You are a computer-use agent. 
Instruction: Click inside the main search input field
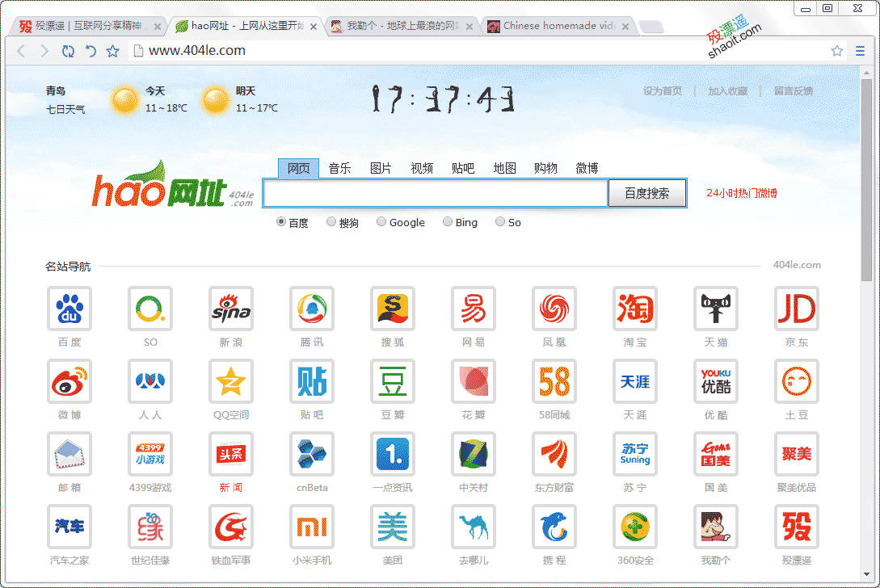pos(436,193)
